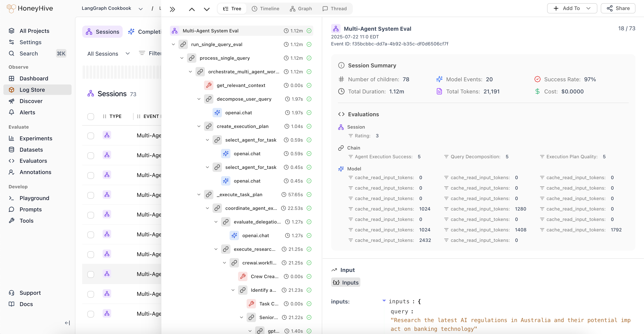Go to next session with down arrow
This screenshot has width=644, height=334.
click(x=207, y=9)
